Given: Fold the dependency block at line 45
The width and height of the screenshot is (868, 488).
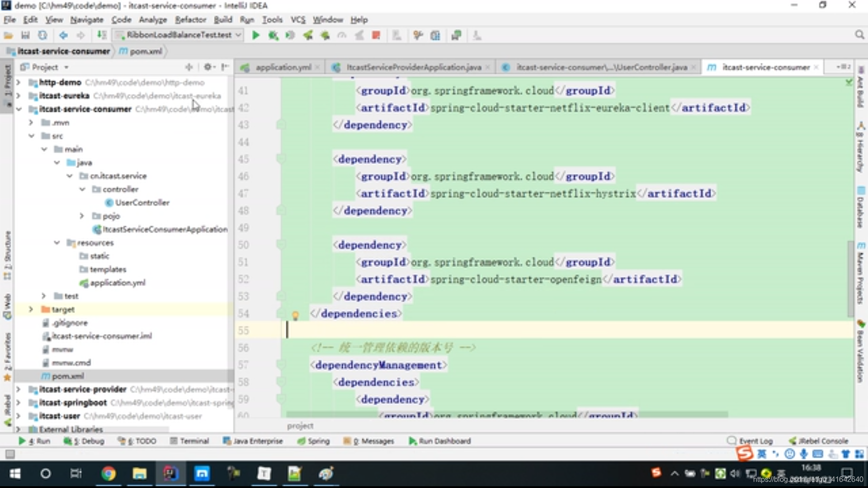Looking at the screenshot, I should pos(281,159).
